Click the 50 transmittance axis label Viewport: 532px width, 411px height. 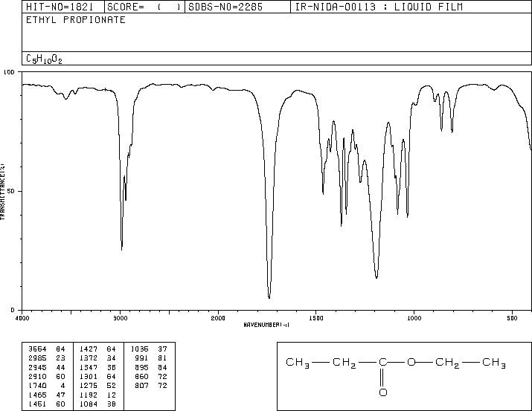click(11, 191)
